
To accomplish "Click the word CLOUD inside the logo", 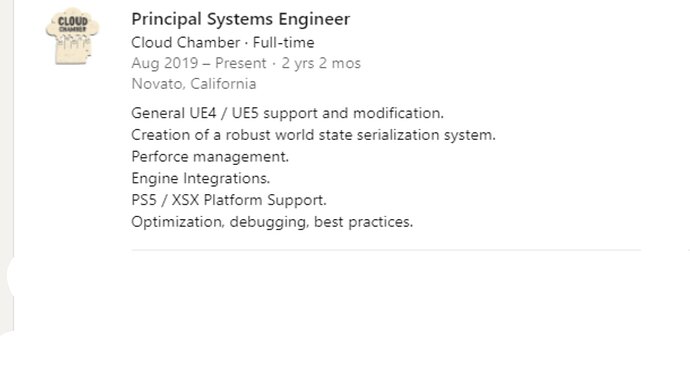I will (x=73, y=21).
